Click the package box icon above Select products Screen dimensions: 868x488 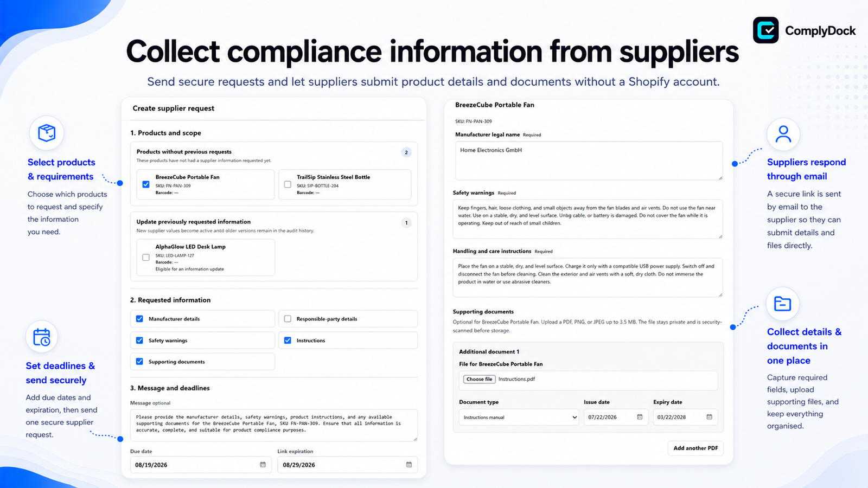point(47,133)
